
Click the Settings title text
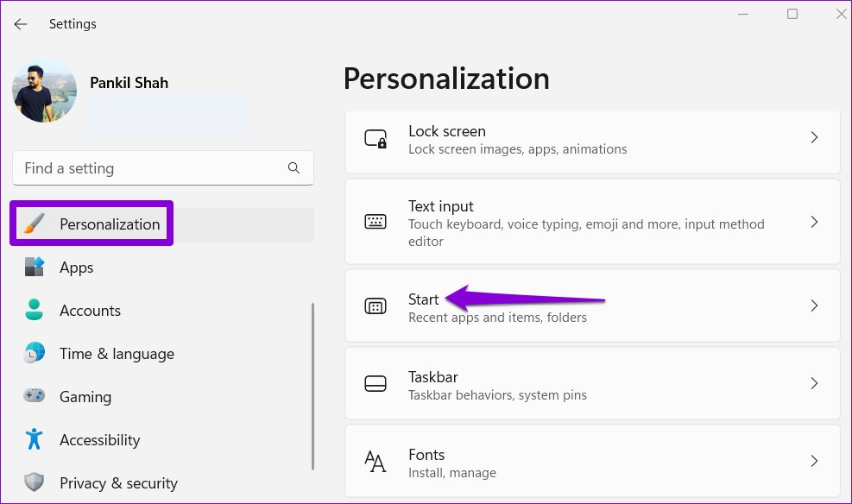click(x=73, y=24)
